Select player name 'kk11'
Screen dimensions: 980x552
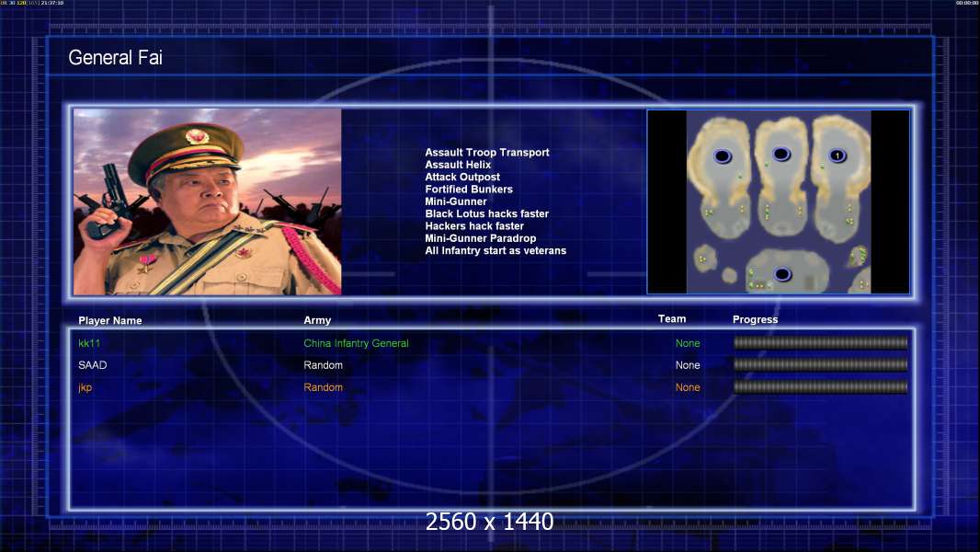coord(89,343)
